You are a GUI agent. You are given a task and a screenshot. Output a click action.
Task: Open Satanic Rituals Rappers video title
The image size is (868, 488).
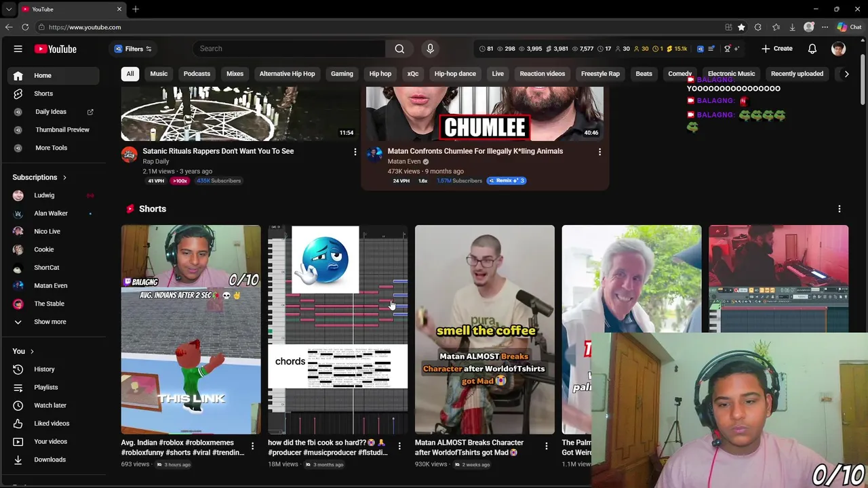click(218, 151)
